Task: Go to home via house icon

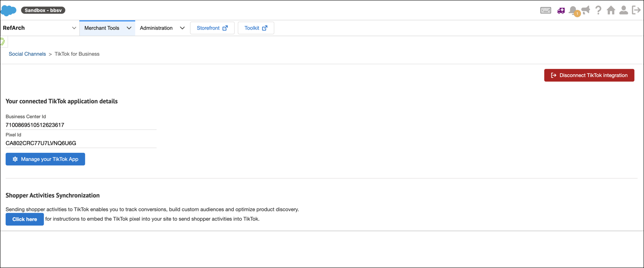Action: 611,10
